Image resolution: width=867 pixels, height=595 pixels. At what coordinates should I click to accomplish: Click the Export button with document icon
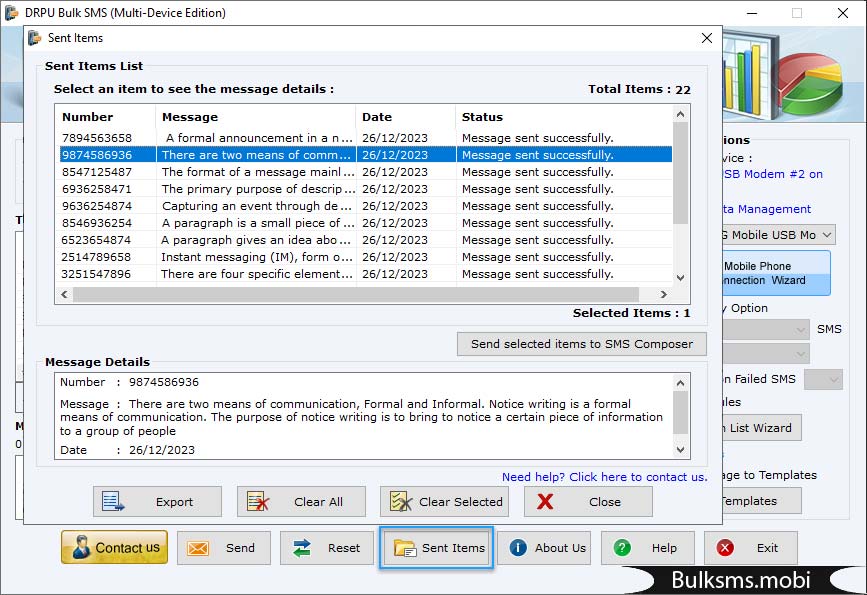157,502
